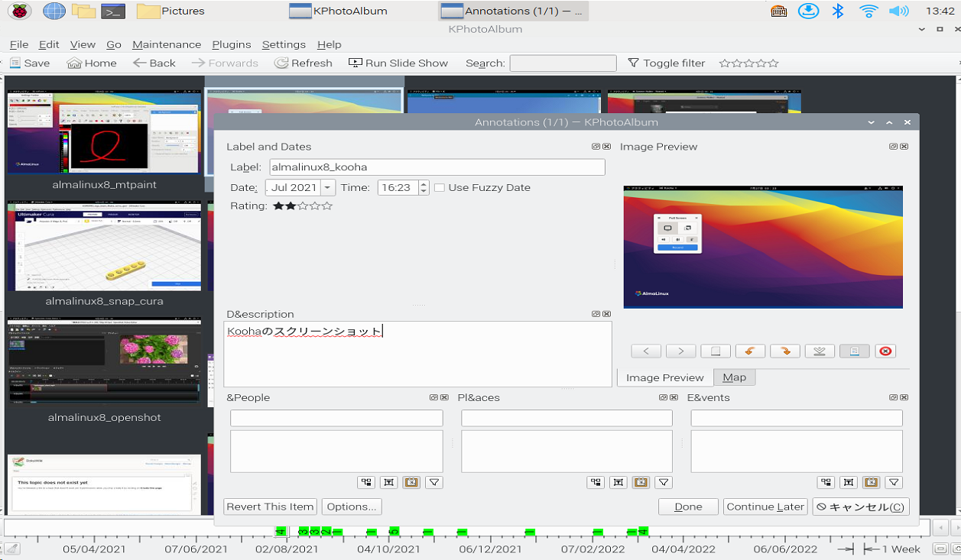Open the Date dropdown arrow
The image size is (961, 560).
pyautogui.click(x=328, y=187)
